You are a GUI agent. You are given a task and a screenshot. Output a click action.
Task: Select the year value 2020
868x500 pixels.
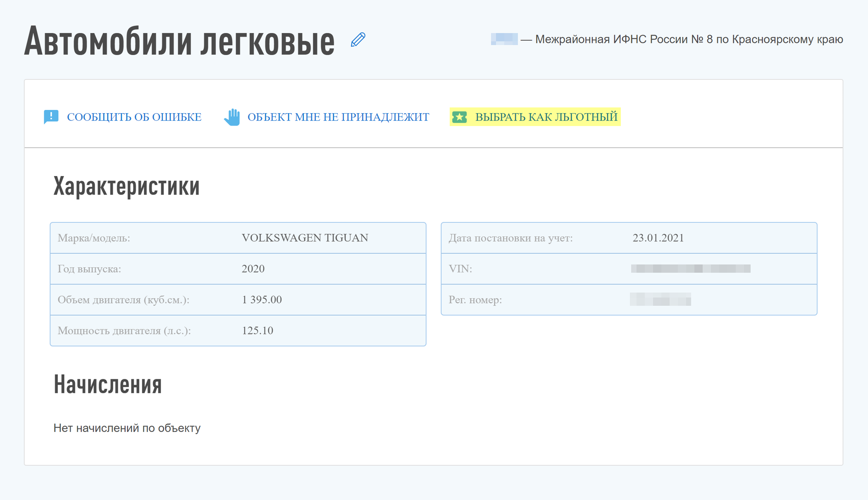click(253, 269)
